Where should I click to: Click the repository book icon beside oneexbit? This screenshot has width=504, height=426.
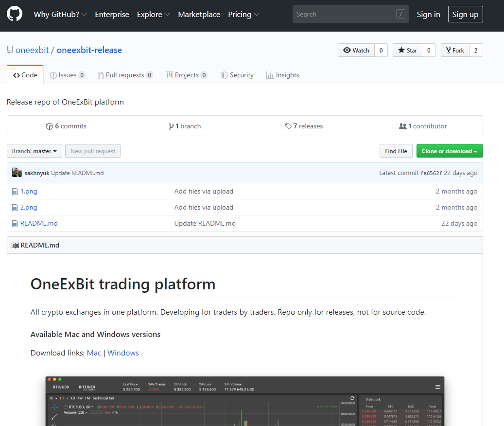point(10,50)
